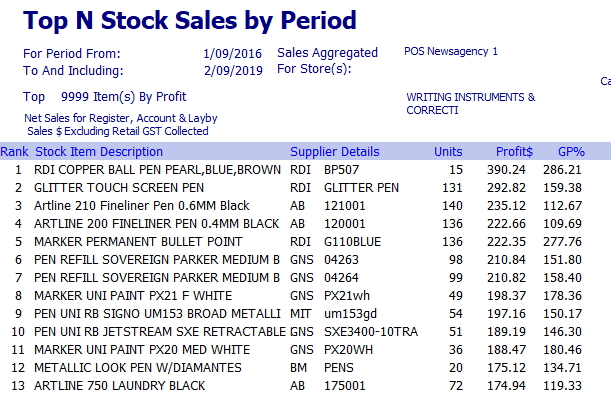611x397 pixels.
Task: Select MARKER PERMANENT BULLET POINT item
Action: click(x=138, y=242)
